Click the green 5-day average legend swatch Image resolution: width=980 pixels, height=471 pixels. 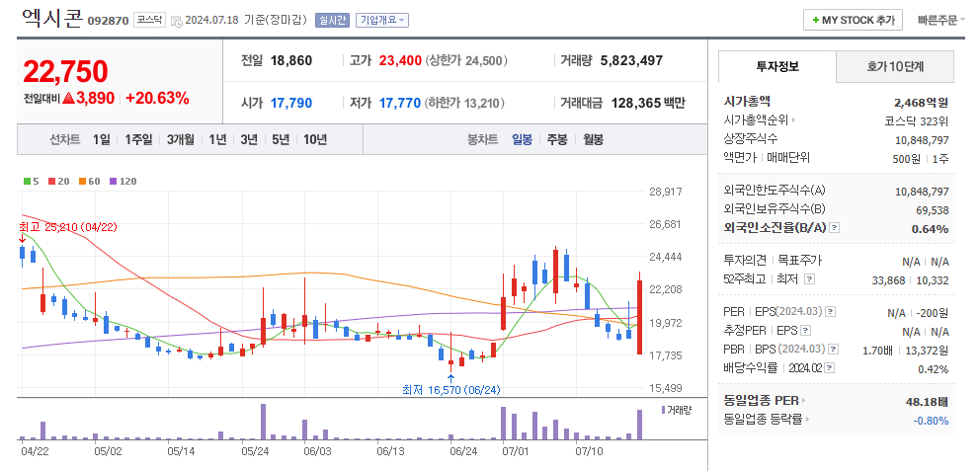27,181
